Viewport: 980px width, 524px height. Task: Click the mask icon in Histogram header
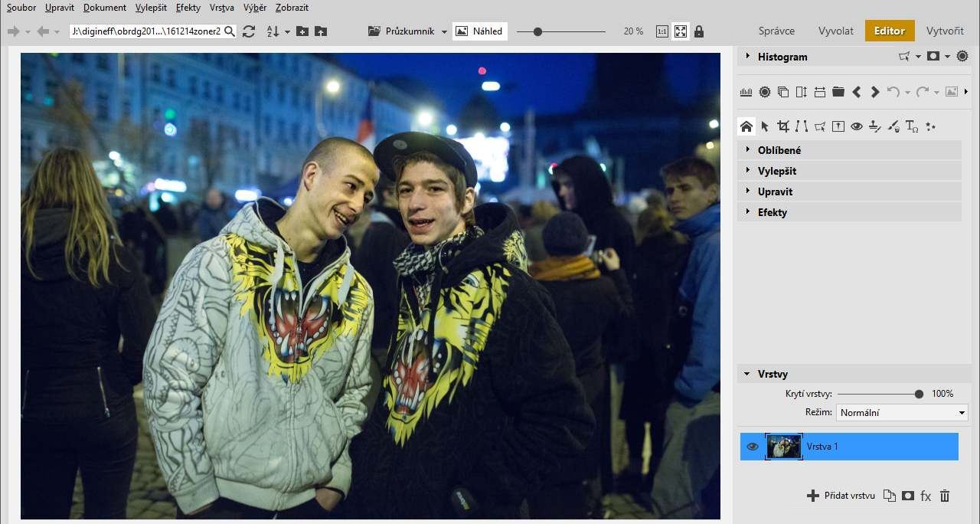pos(933,56)
